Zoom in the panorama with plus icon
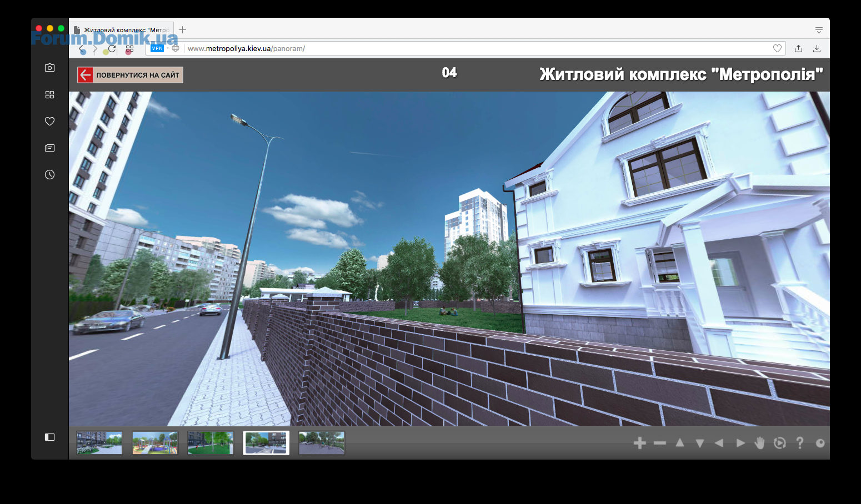 tap(640, 443)
